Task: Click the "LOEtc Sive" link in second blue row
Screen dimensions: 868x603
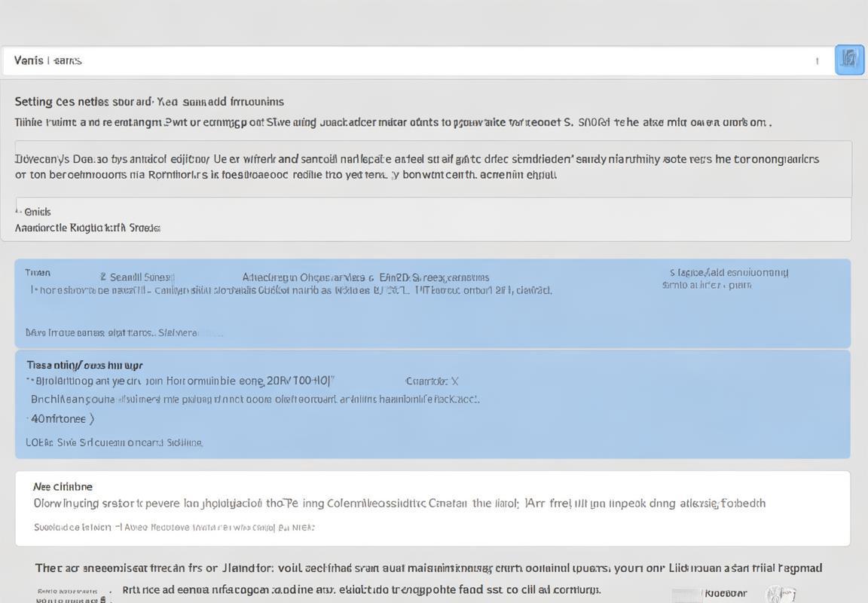Action: pos(114,442)
